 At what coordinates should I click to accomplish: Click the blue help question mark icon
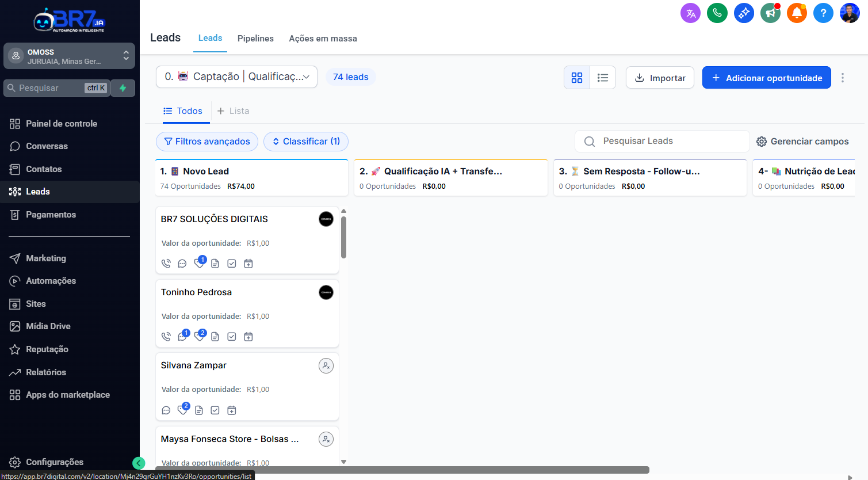[823, 13]
